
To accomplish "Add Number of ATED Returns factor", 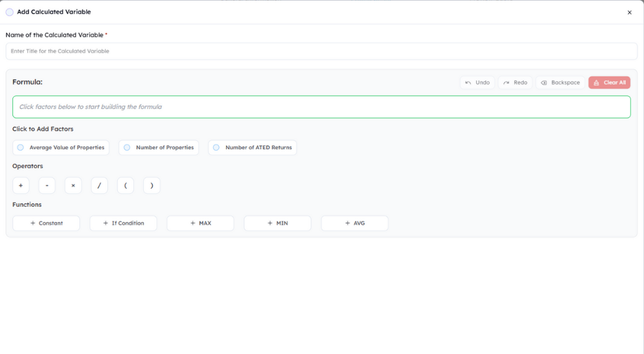I will click(x=252, y=147).
